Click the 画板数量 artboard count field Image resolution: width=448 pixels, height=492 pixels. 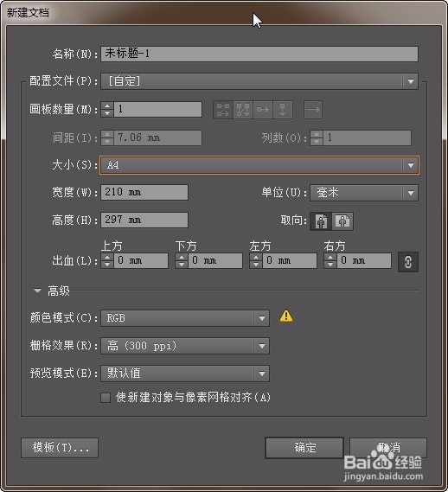[x=158, y=110]
